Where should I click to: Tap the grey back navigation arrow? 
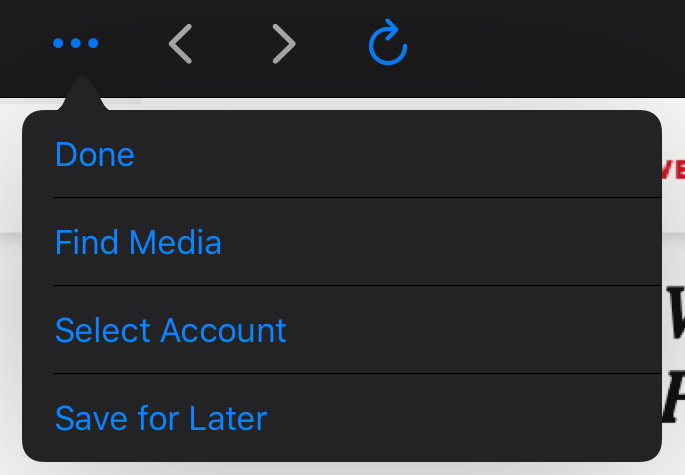tap(180, 44)
